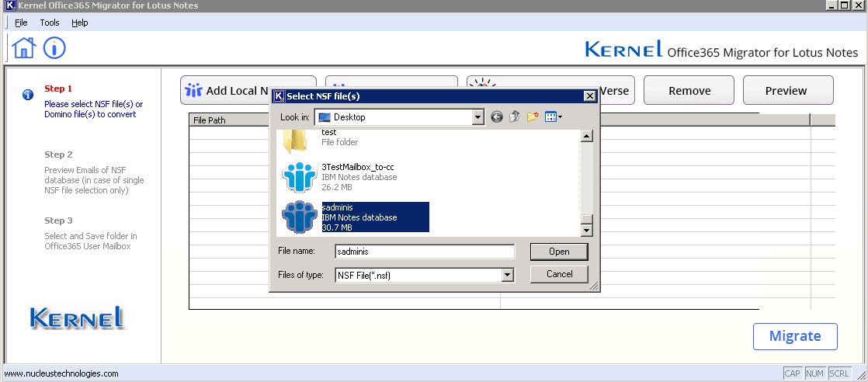Open the File menu

(21, 23)
